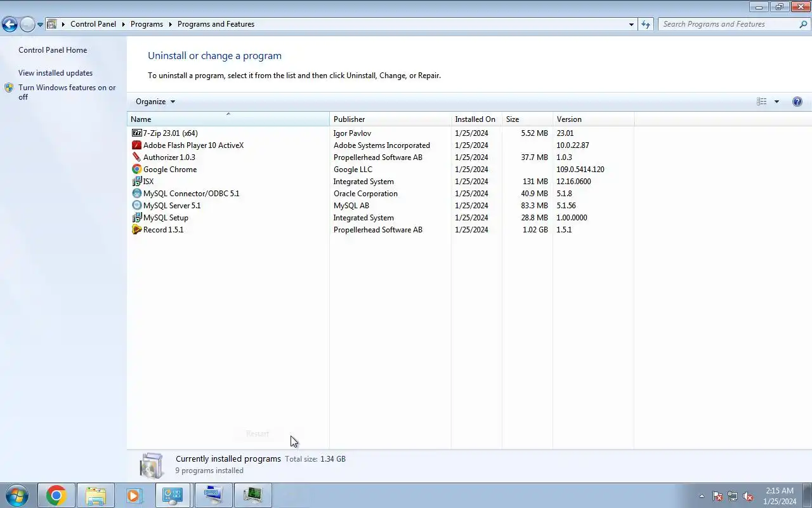Click the Adobe Flash Player icon
Image resolution: width=812 pixels, height=508 pixels.
[x=137, y=145]
